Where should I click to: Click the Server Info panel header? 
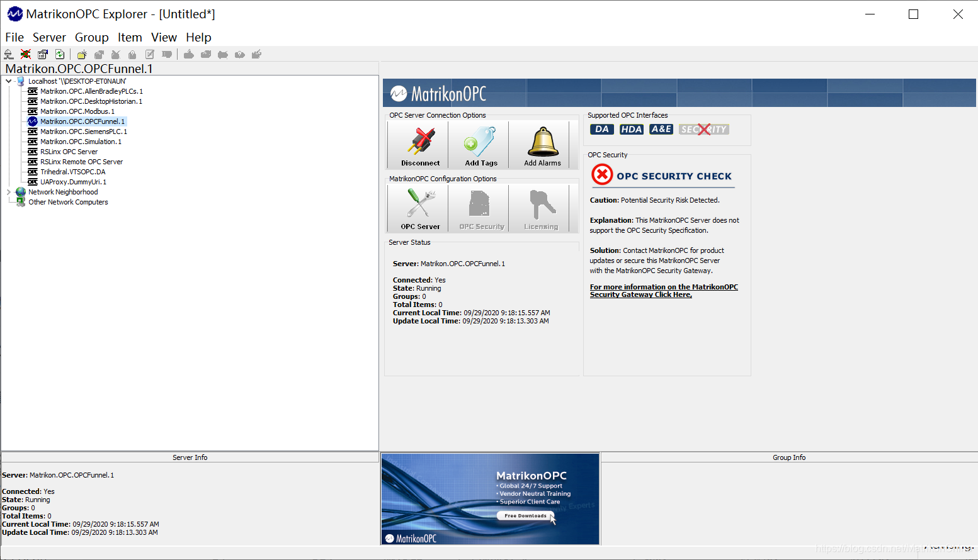coord(190,457)
